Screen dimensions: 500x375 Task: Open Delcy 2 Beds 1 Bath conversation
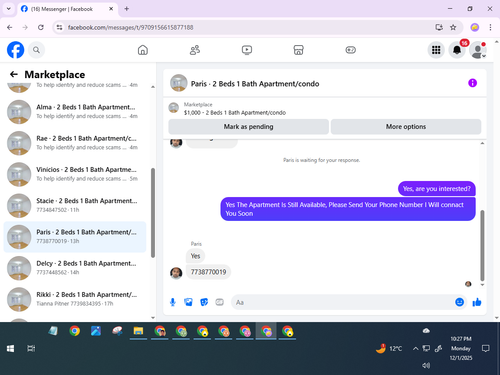pos(75,268)
